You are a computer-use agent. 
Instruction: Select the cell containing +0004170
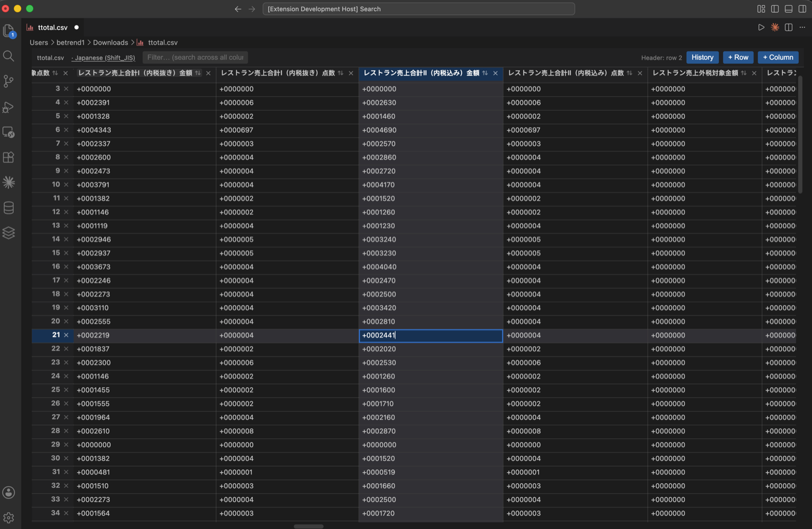pos(431,184)
